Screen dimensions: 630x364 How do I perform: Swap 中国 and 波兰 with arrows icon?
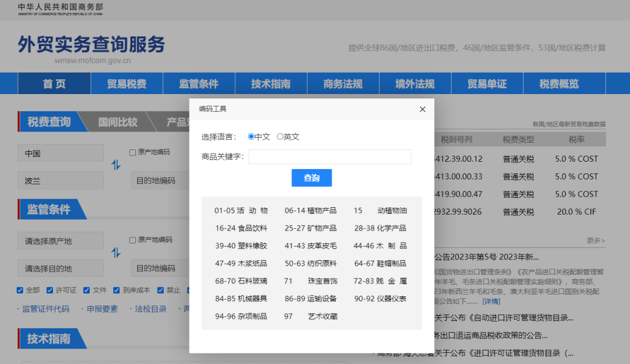coord(116,165)
